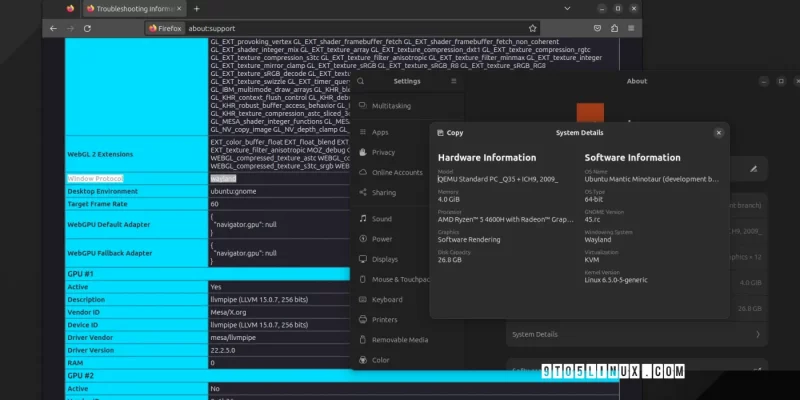
Task: Select Apps in Settings sidebar
Action: 407,132
